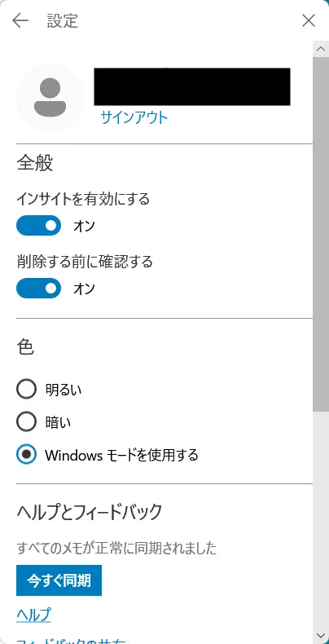The width and height of the screenshot is (329, 644).
Task: Choose the Windows モードを使用する radio option
Action: tap(26, 455)
